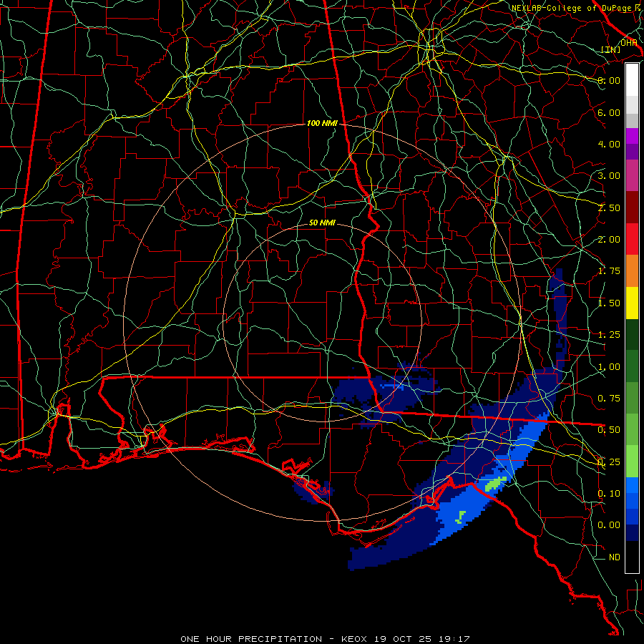
Task: Pick the orange legend swatch
Action: click(x=632, y=271)
